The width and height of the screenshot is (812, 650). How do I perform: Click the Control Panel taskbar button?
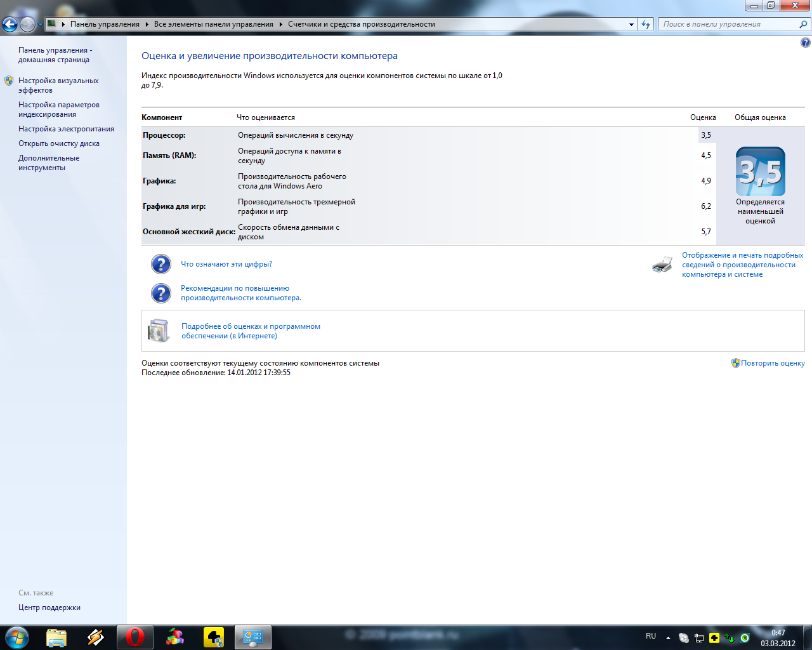[253, 637]
